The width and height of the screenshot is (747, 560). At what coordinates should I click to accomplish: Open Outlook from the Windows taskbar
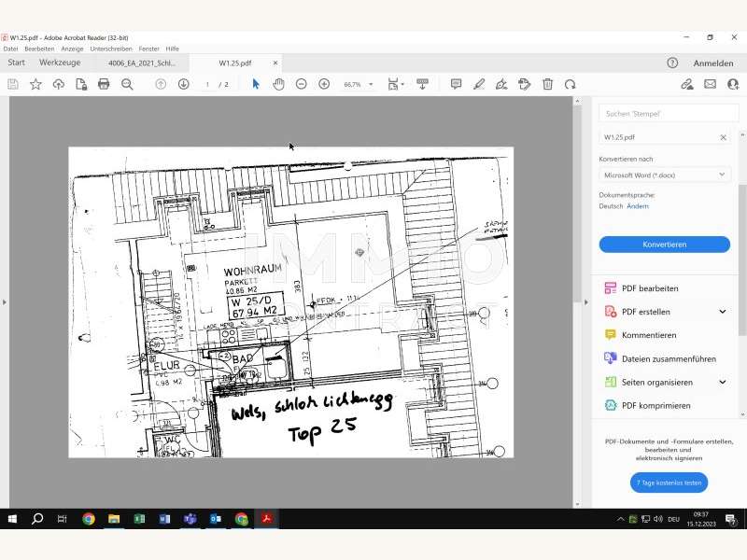(216, 519)
